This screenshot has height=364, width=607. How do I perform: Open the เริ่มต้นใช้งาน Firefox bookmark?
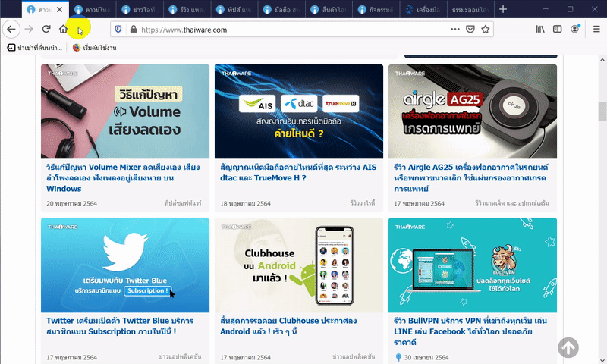pos(94,48)
